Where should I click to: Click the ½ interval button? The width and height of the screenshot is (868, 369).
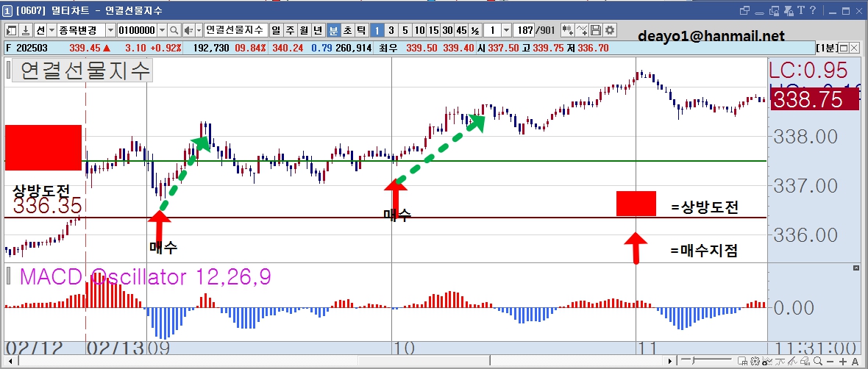coord(475,30)
